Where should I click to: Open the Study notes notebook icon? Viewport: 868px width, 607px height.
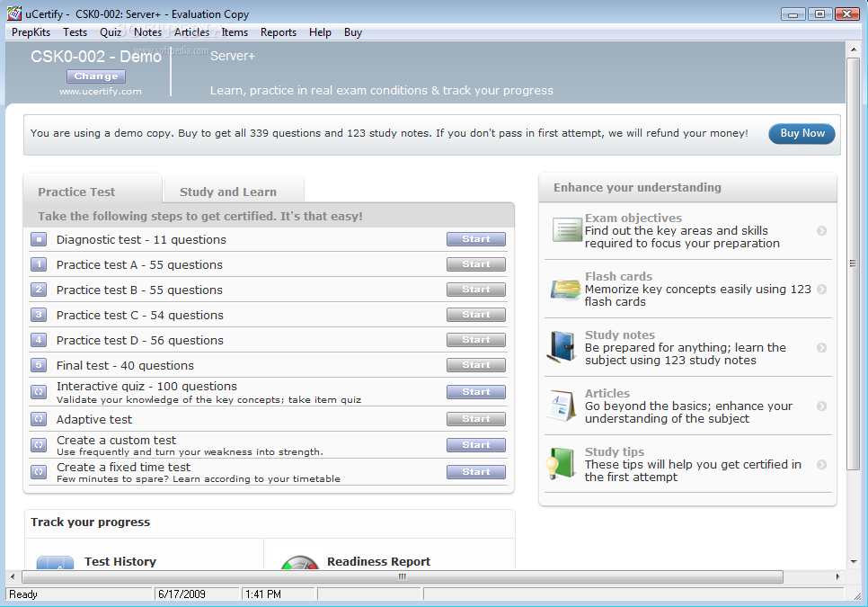tap(562, 347)
